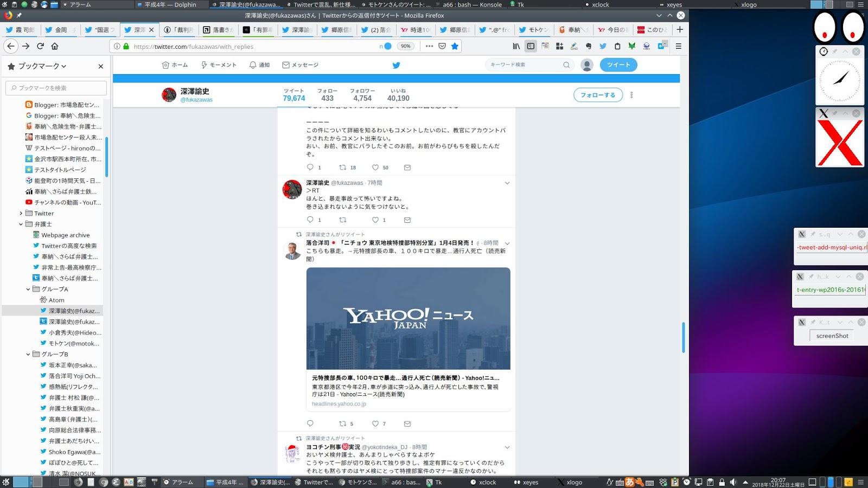
Task: Retweet the Yahoo news tweet with 5 retweets
Action: [x=343, y=423]
